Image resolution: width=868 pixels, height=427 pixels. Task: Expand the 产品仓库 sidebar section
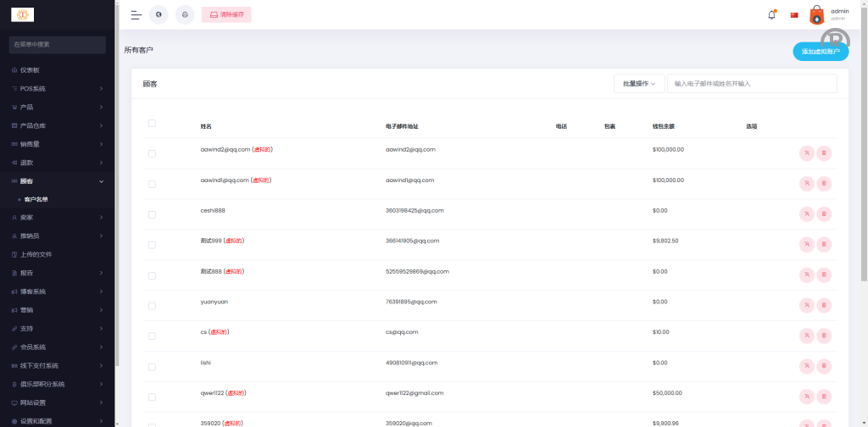(58, 125)
